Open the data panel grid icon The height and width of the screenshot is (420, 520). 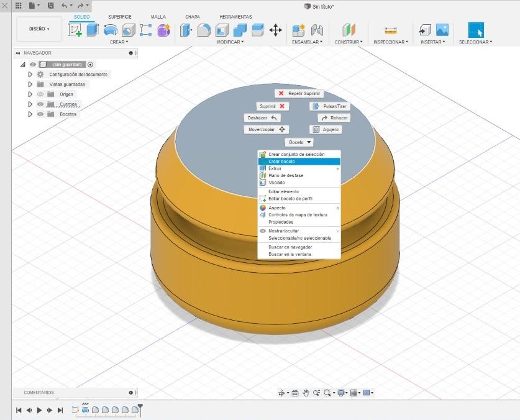tap(19, 6)
